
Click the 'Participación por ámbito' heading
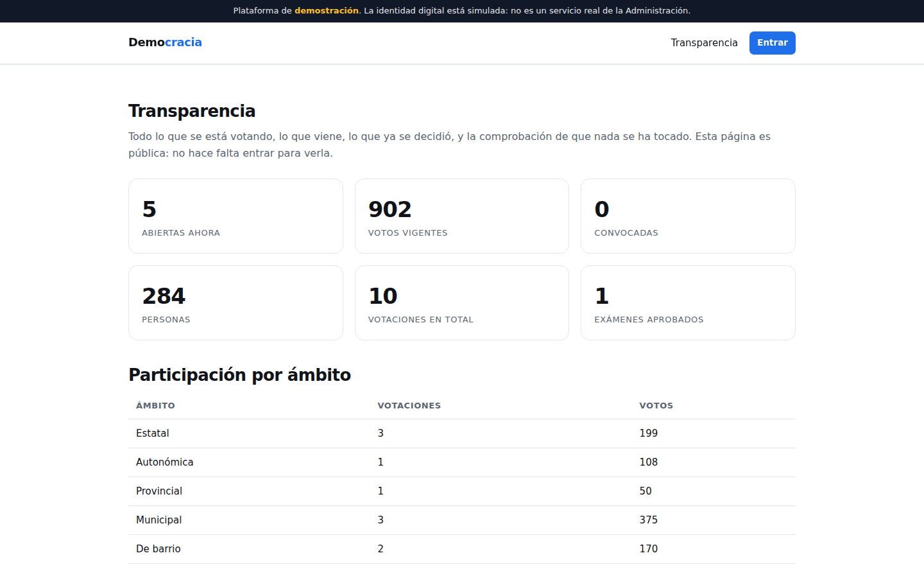point(239,375)
